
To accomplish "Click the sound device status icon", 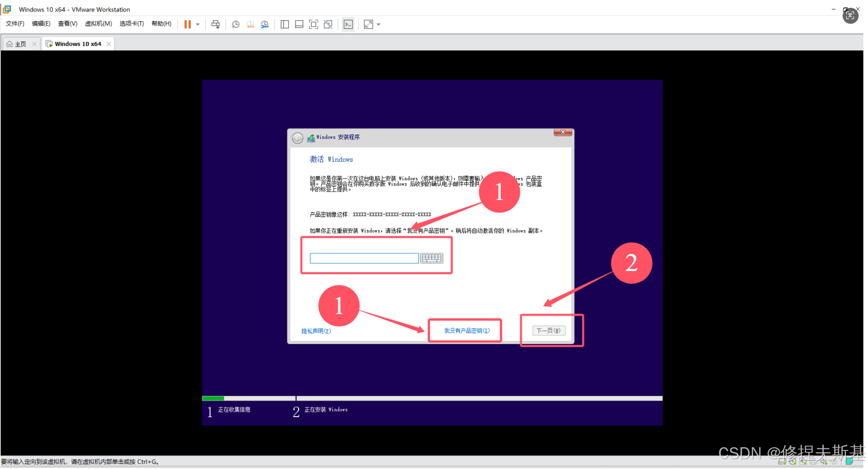I will coord(823,460).
